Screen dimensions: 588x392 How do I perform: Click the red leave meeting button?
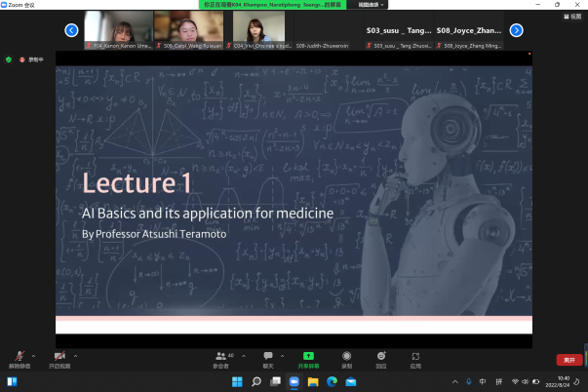tap(565, 360)
